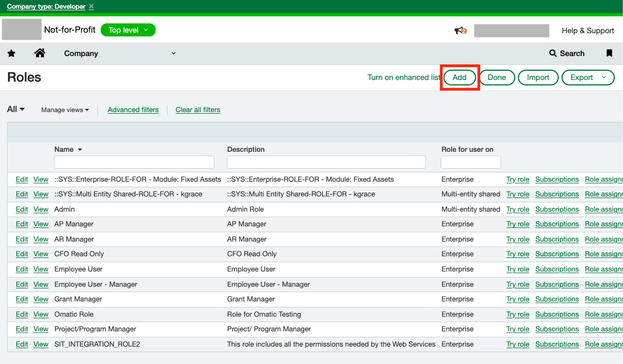Go to the home icon

click(x=40, y=53)
